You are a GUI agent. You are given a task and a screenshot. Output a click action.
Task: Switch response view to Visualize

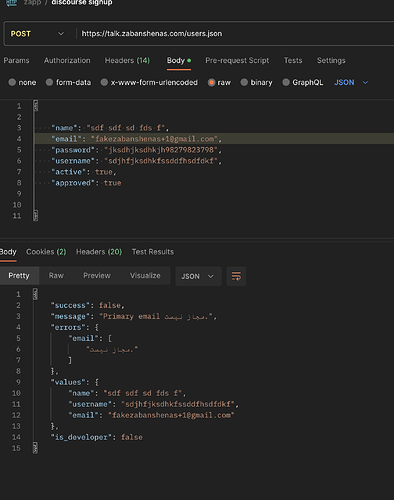pos(145,276)
